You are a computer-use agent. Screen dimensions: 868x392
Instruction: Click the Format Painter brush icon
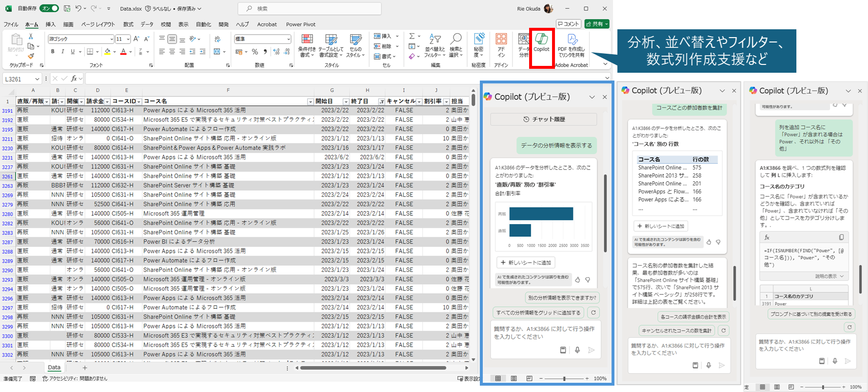(x=31, y=56)
